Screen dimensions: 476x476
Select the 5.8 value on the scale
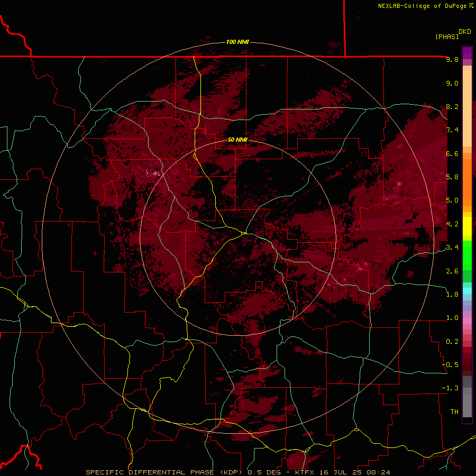pyautogui.click(x=452, y=177)
